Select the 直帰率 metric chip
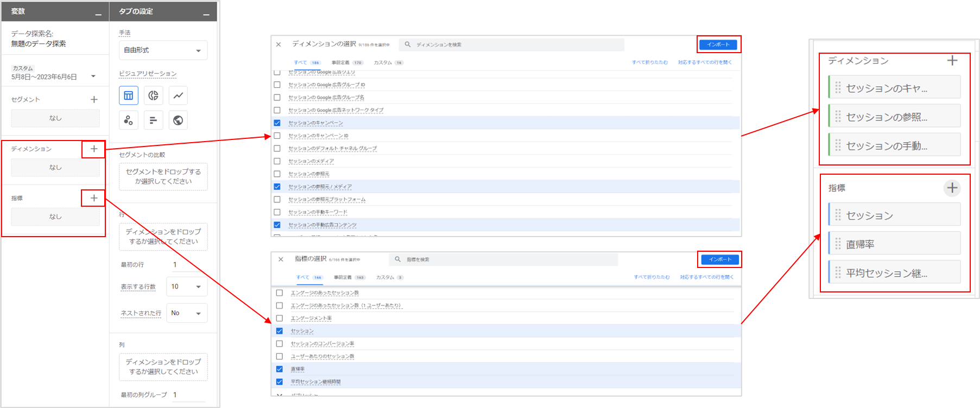 click(894, 244)
